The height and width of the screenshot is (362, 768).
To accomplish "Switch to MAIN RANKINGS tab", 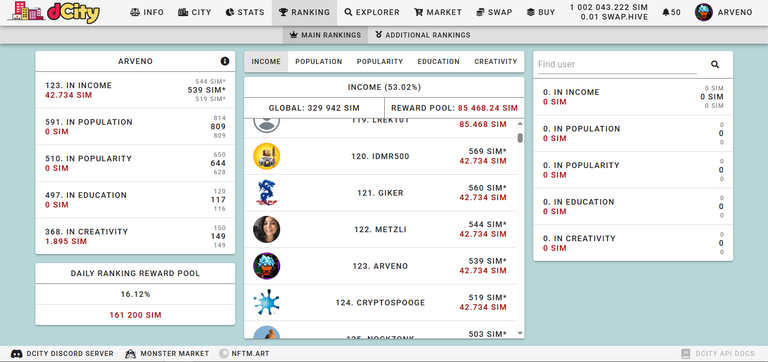I will [x=325, y=35].
